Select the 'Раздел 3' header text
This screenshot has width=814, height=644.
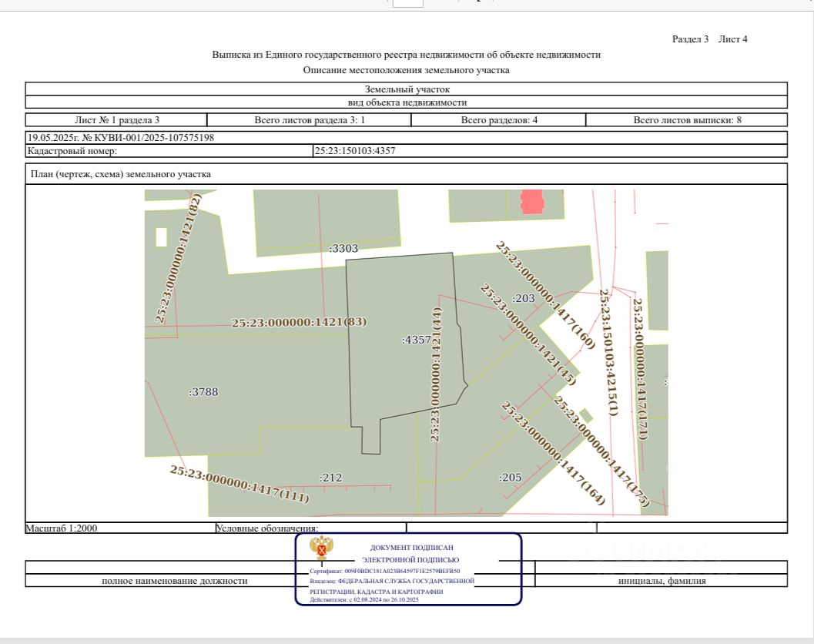690,39
